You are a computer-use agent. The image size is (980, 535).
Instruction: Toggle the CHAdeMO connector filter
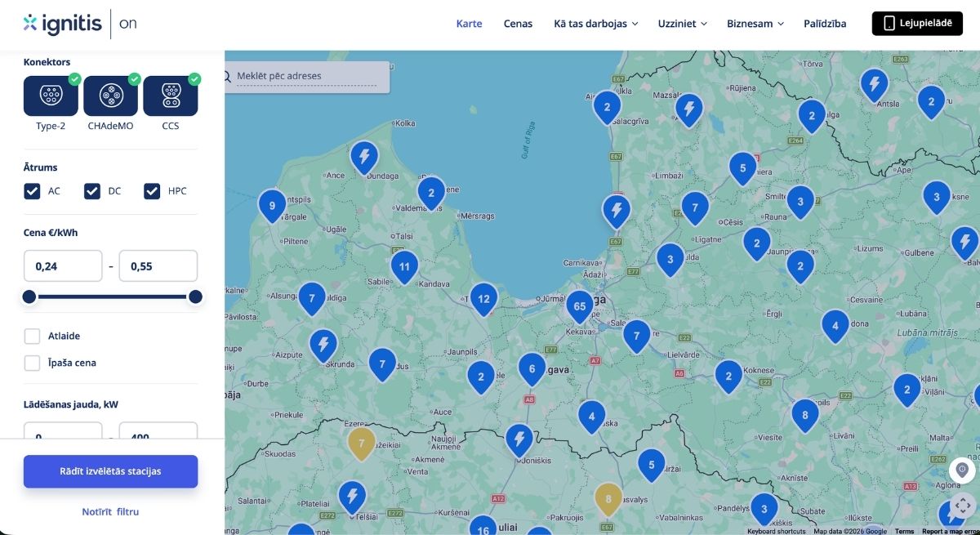[x=110, y=96]
